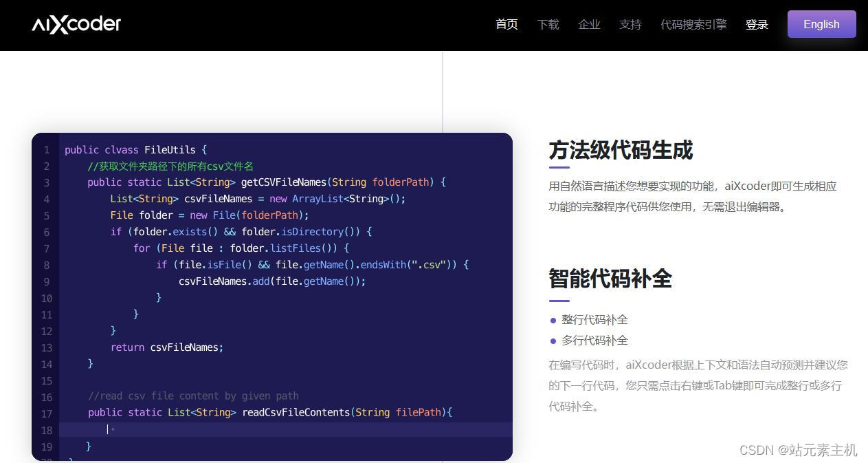The height and width of the screenshot is (463, 868).
Task: Click the return csvFileNames statement
Action: click(x=166, y=347)
